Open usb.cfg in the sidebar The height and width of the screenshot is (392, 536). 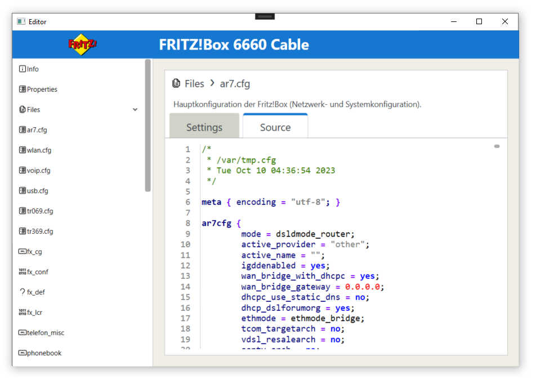38,190
